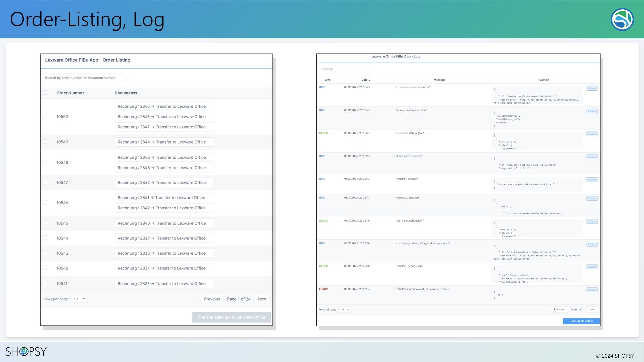Screen dimensions: 644x362
Task: Expand the fileupload_response log context
Action: 592,157
